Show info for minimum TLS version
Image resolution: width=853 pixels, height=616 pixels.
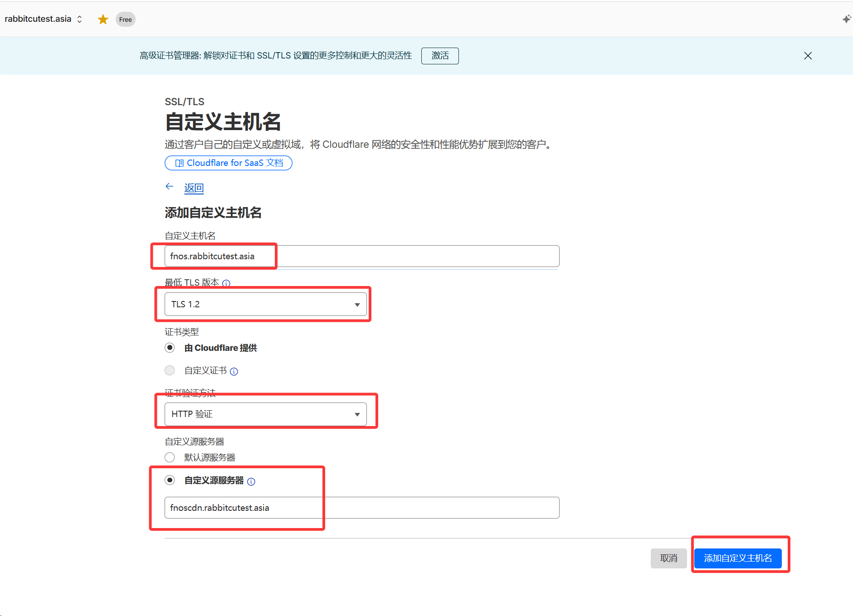[226, 283]
